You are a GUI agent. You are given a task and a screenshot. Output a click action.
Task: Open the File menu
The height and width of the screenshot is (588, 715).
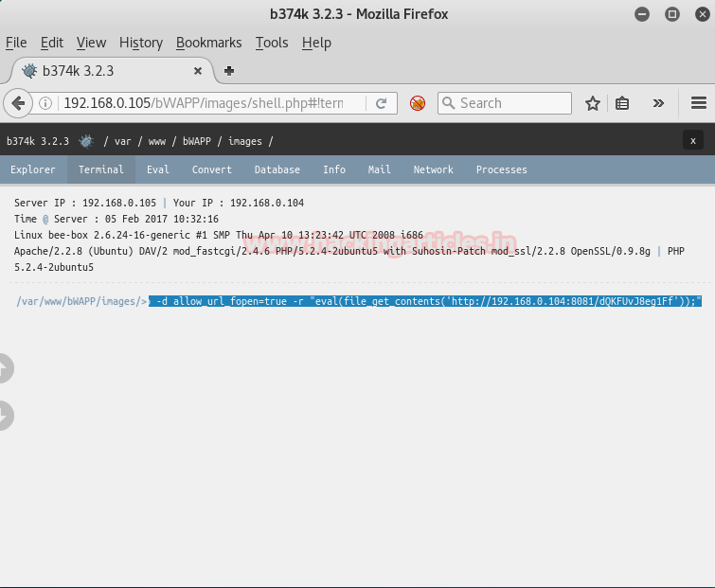click(16, 43)
